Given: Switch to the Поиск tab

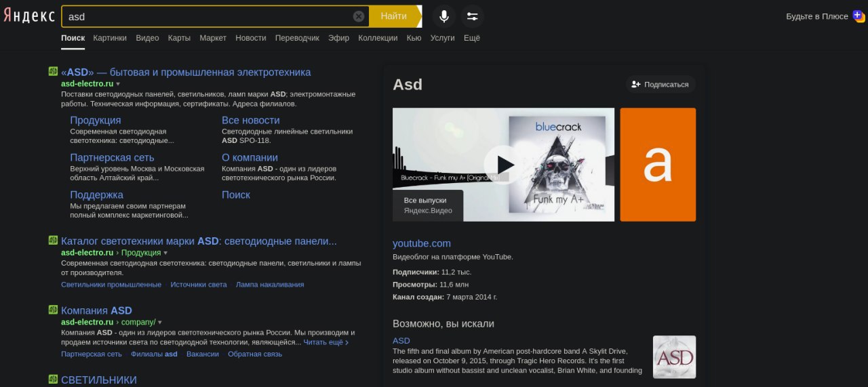Looking at the screenshot, I should click(73, 38).
